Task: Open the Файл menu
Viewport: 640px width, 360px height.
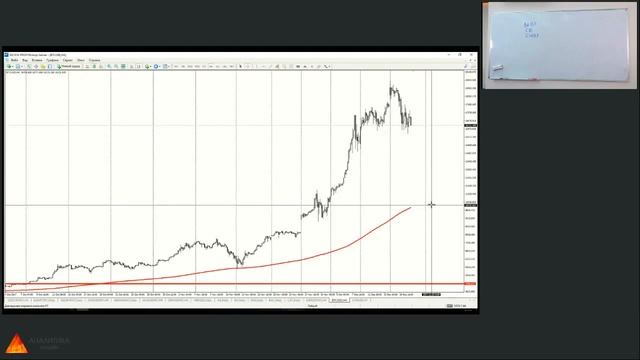Action: 14,60
